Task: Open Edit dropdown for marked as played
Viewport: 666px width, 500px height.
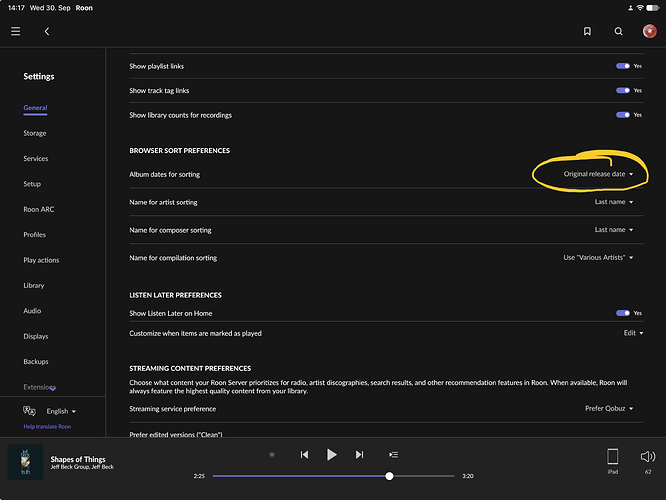Action: click(x=633, y=333)
